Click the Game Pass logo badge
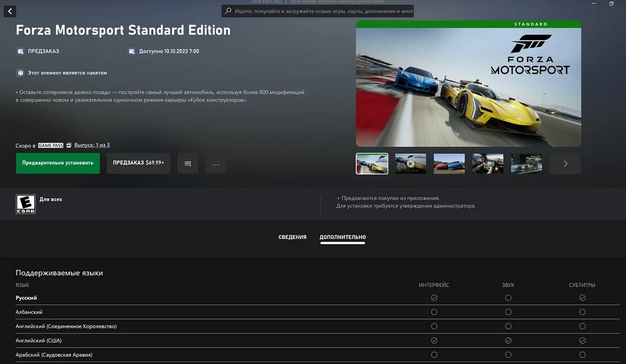The image size is (626, 364). [x=50, y=145]
